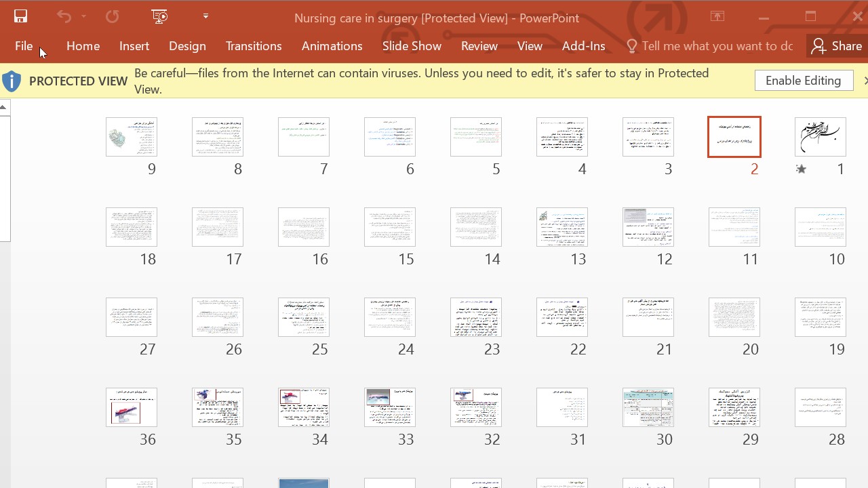Click the Protected View shield icon

(12, 81)
